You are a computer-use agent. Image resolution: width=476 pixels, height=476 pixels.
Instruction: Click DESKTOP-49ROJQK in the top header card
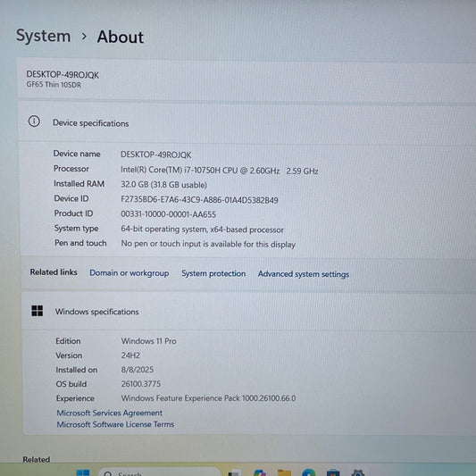click(x=63, y=75)
